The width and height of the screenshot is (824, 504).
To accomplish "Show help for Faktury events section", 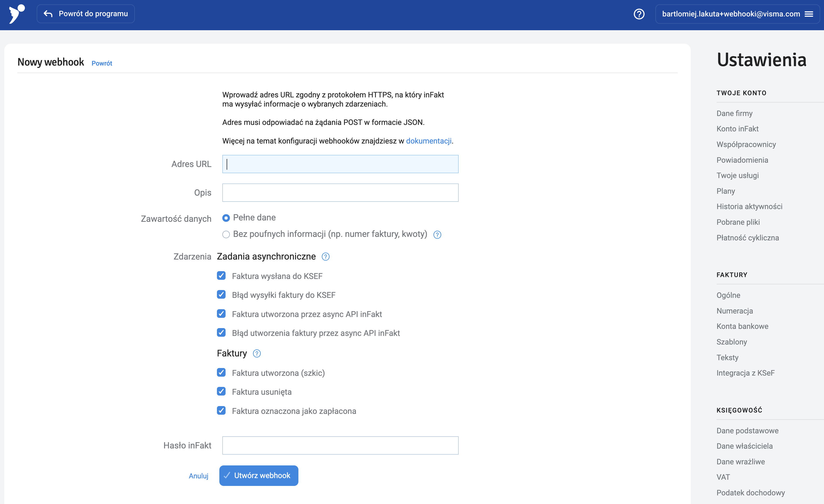I will click(x=257, y=353).
